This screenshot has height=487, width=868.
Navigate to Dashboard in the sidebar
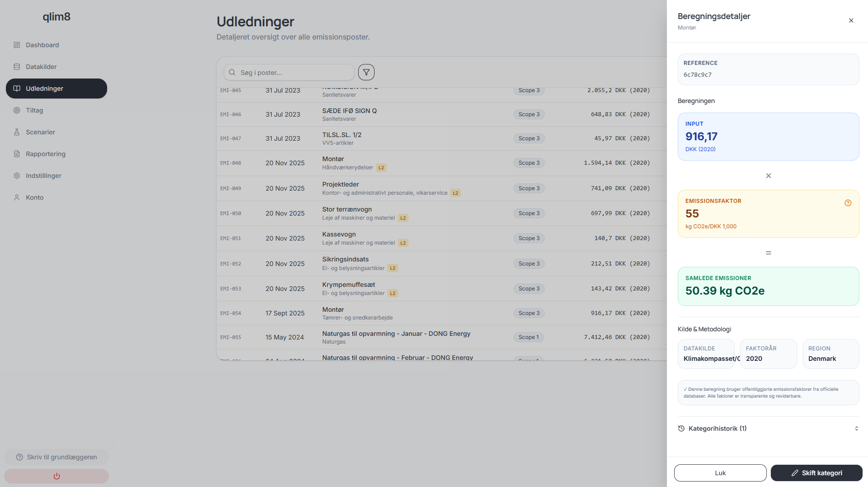43,45
